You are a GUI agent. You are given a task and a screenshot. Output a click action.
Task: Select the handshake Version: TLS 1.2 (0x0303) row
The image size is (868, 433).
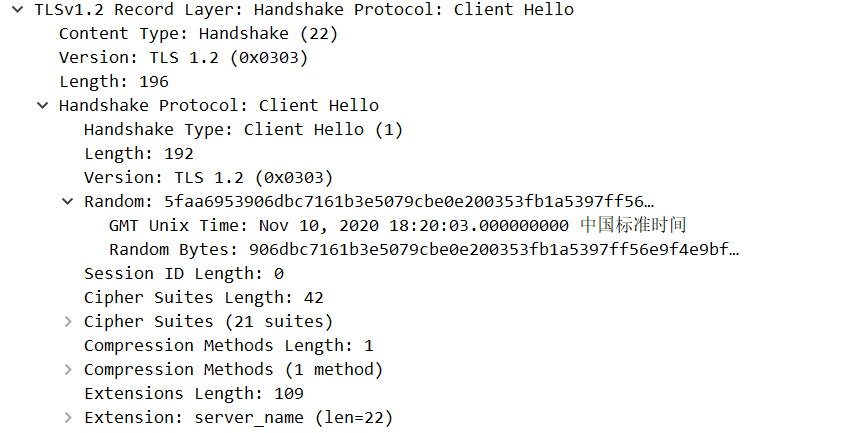(x=208, y=178)
